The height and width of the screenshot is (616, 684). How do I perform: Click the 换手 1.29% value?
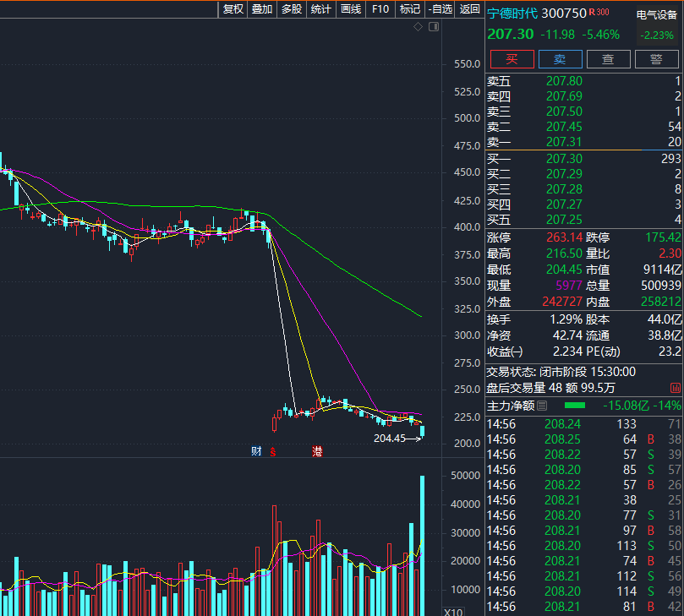coord(566,320)
